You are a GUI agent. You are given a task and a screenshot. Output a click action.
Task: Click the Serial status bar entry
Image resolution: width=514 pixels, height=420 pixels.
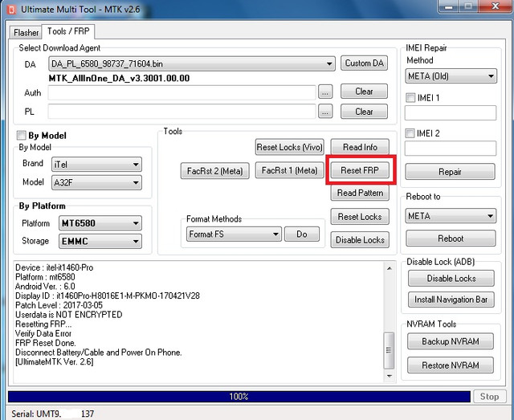tap(53, 414)
